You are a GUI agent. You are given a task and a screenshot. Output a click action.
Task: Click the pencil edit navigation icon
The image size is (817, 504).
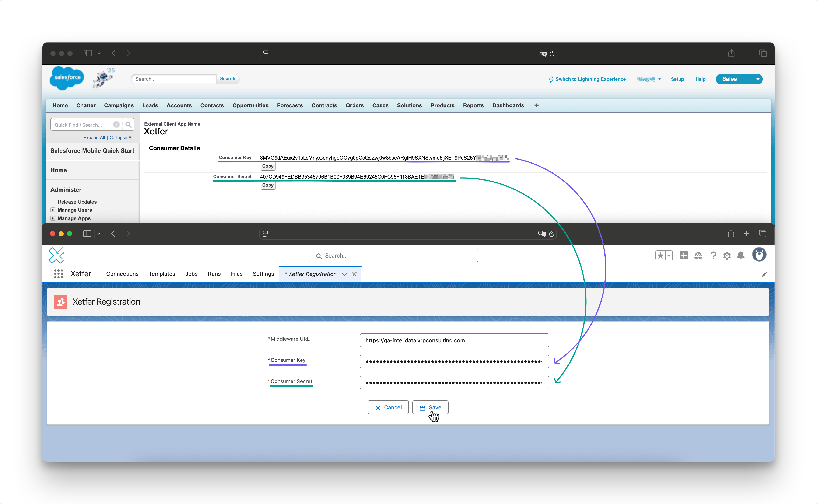point(764,274)
